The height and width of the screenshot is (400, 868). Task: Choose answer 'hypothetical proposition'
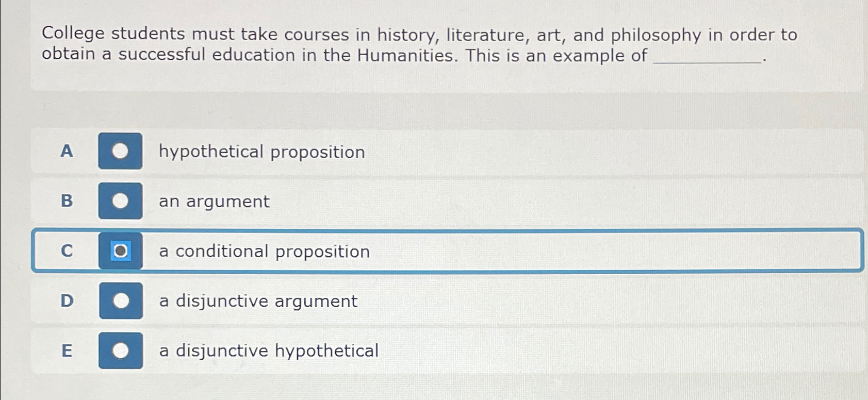click(x=262, y=152)
